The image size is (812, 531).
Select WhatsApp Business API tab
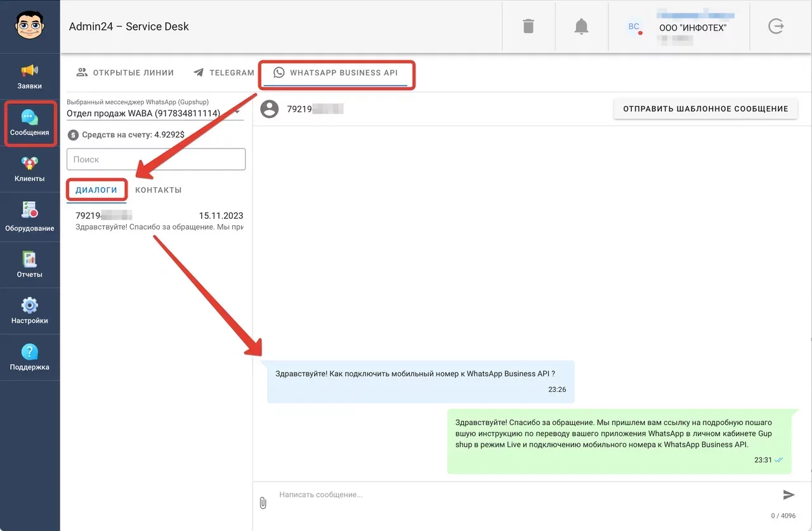336,73
